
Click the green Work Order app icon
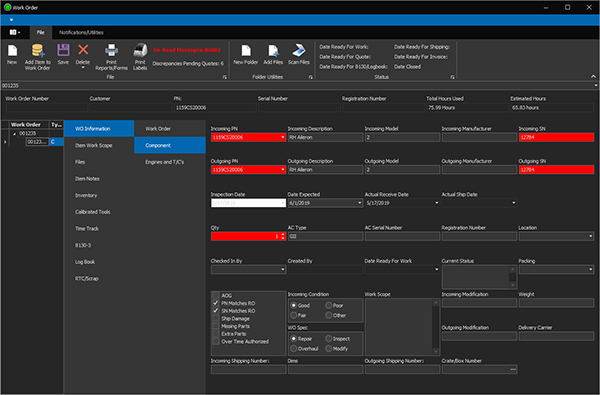pos(7,7)
